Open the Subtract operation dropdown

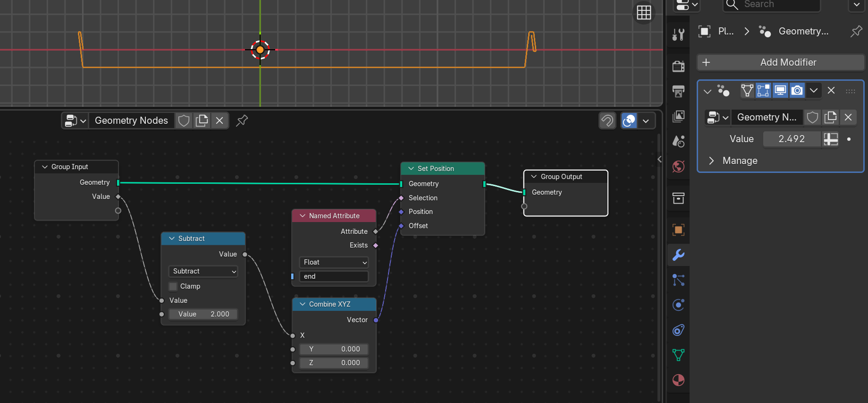pos(203,271)
